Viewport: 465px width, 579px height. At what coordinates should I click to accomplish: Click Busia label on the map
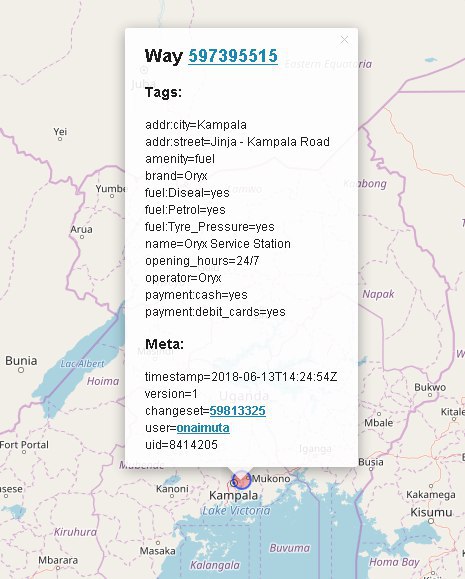[x=371, y=462]
